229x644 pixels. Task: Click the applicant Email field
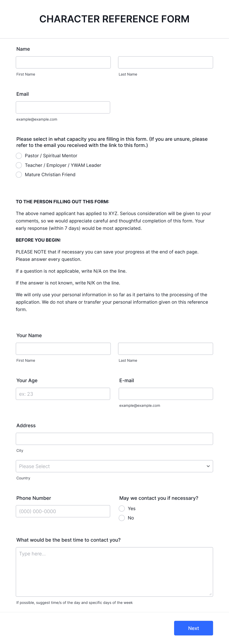(x=63, y=107)
